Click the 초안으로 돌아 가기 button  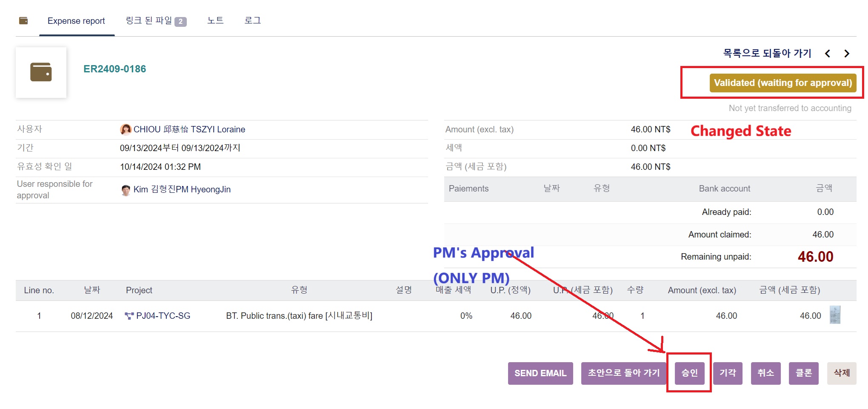coord(623,373)
